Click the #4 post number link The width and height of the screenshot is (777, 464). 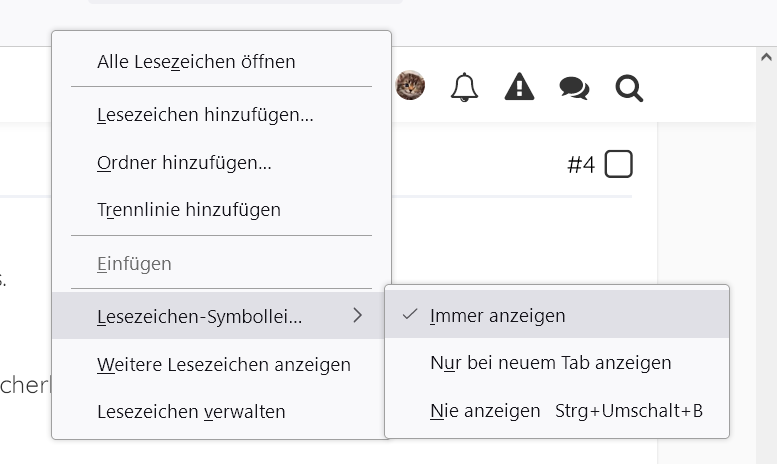tap(581, 165)
